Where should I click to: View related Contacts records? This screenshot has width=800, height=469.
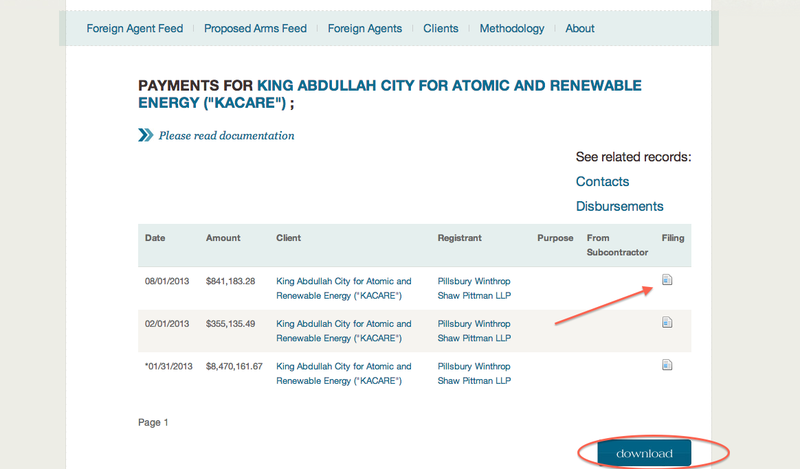point(602,182)
